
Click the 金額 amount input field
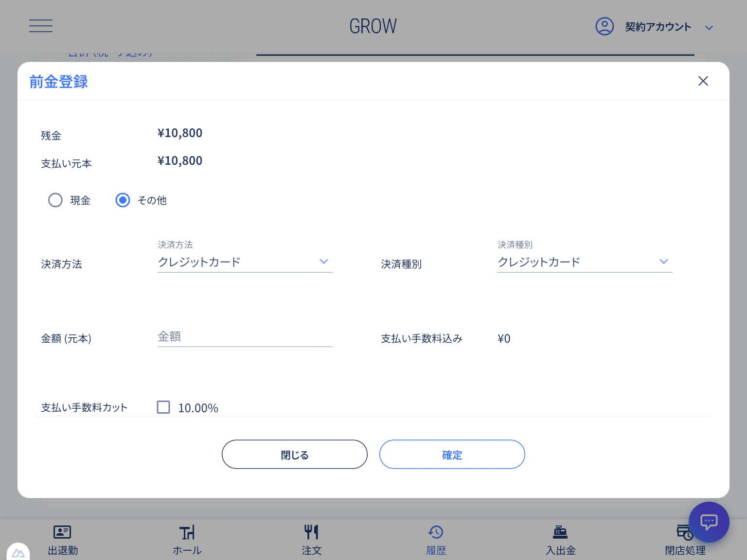[245, 336]
